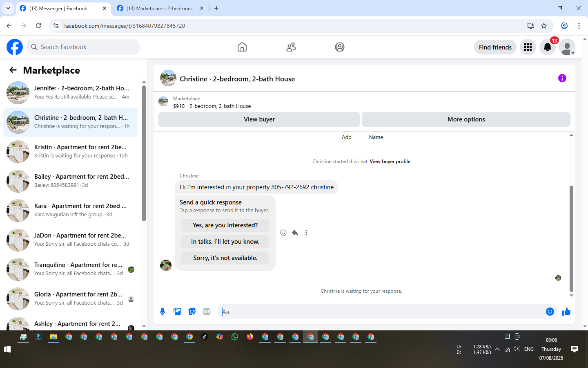Open the account profile avatar menu
This screenshot has width=588, height=368.
point(567,47)
